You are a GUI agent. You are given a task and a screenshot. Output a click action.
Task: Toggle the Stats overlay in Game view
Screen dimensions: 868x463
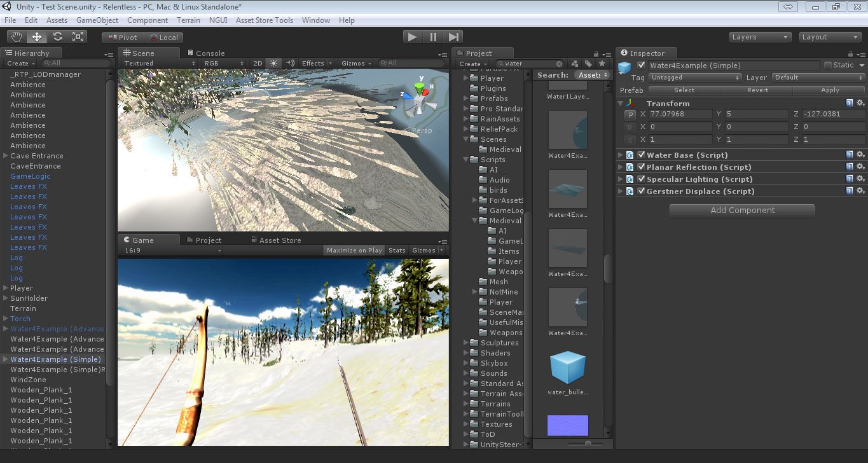(x=397, y=250)
